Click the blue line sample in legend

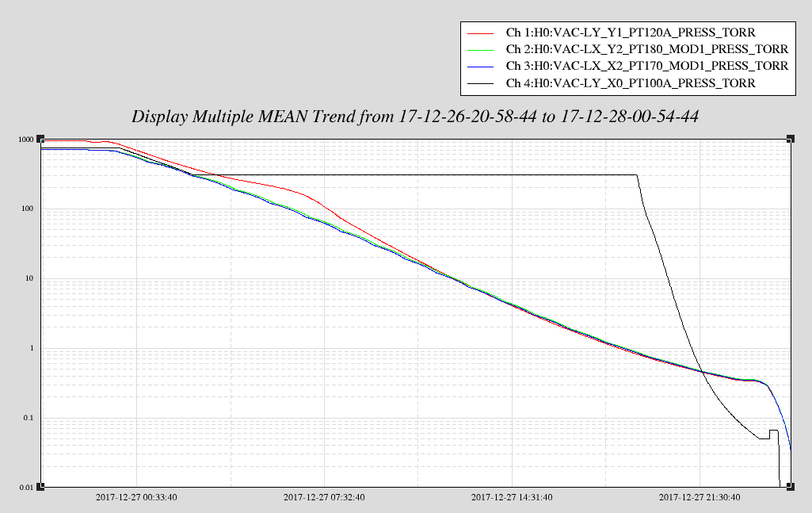480,67
